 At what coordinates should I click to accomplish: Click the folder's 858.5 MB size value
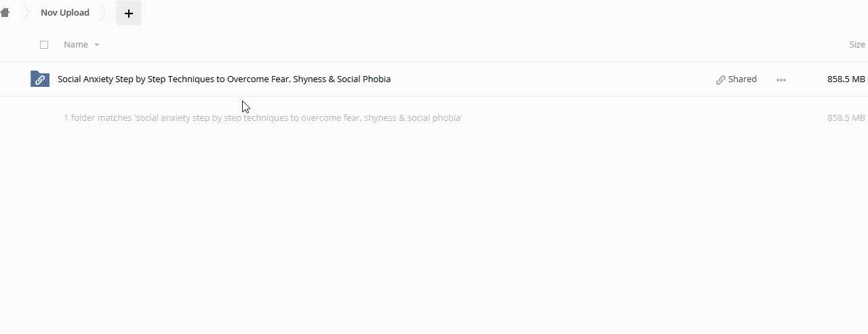click(846, 79)
